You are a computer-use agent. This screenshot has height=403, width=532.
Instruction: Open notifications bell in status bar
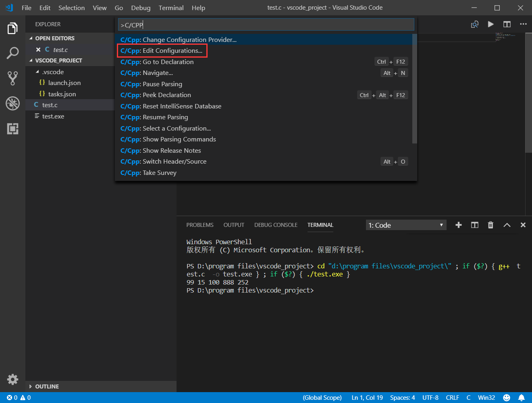tap(521, 398)
